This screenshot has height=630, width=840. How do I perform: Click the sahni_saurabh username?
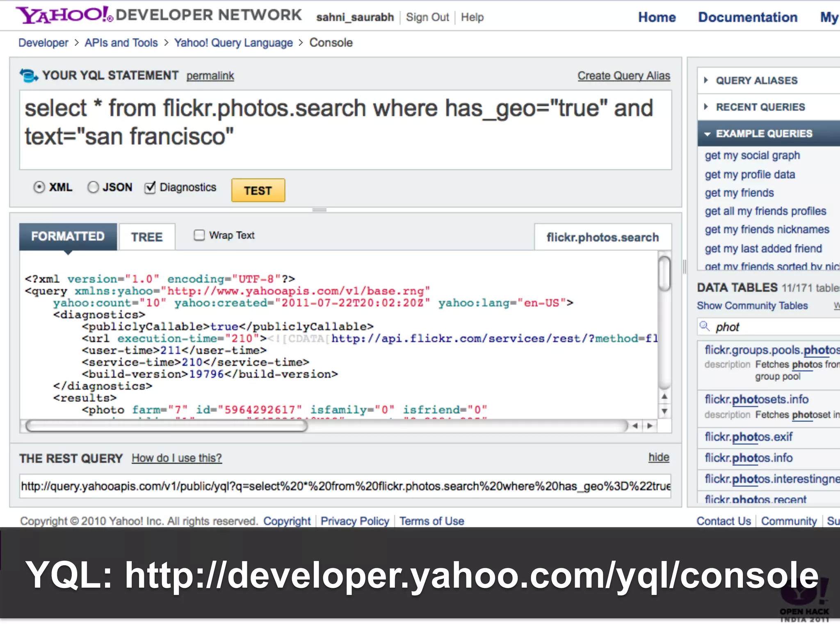pos(355,17)
